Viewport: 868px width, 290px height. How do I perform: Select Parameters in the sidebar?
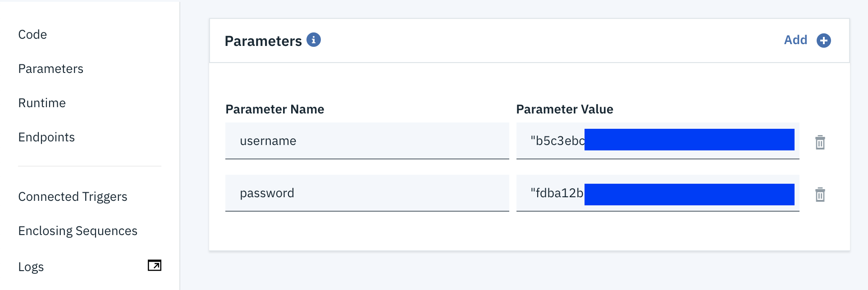click(x=51, y=69)
